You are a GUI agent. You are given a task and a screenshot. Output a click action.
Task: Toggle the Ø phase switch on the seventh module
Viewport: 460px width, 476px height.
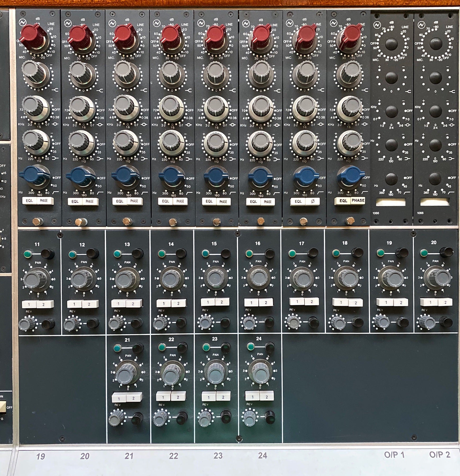pyautogui.click(x=312, y=202)
